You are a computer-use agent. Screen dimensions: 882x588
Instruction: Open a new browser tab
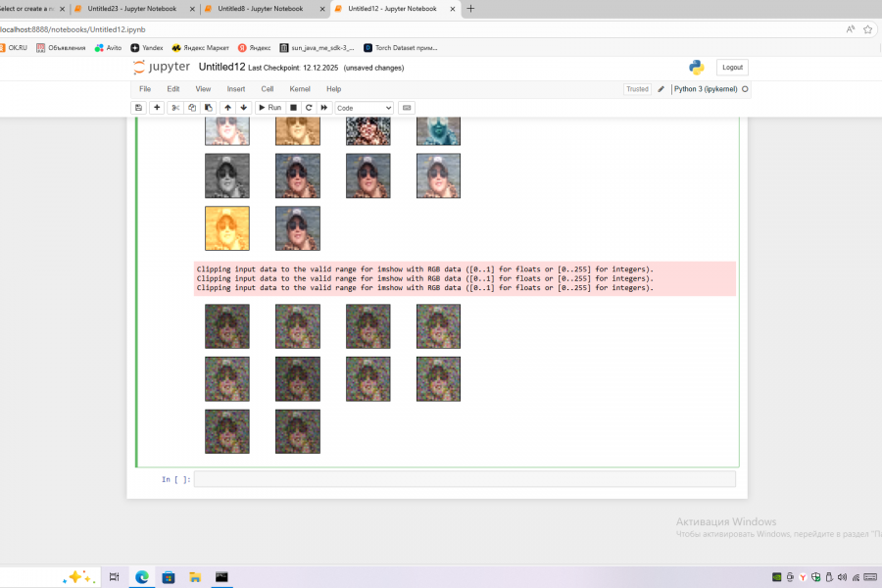click(x=470, y=9)
